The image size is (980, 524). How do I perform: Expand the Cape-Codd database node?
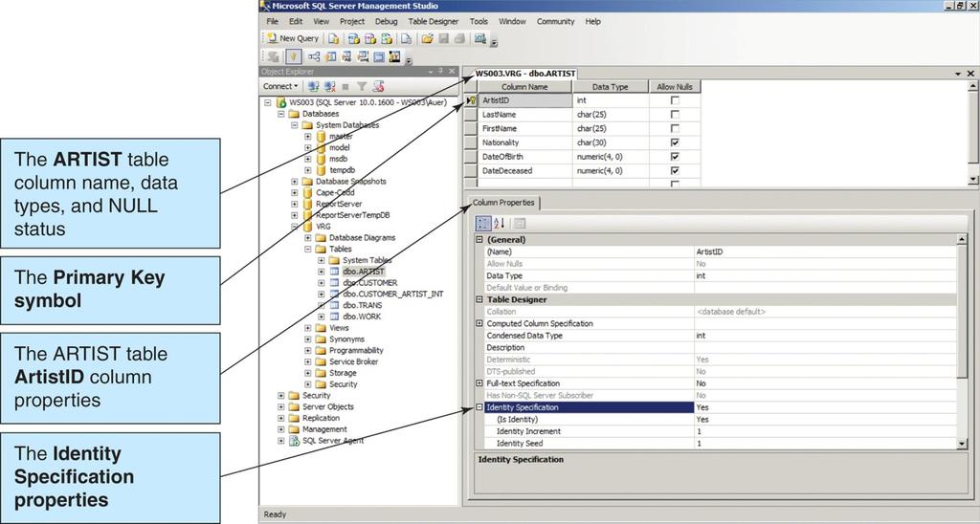[x=295, y=192]
